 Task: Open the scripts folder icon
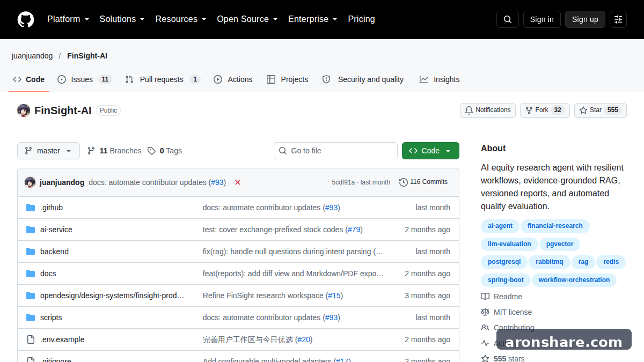[31, 317]
